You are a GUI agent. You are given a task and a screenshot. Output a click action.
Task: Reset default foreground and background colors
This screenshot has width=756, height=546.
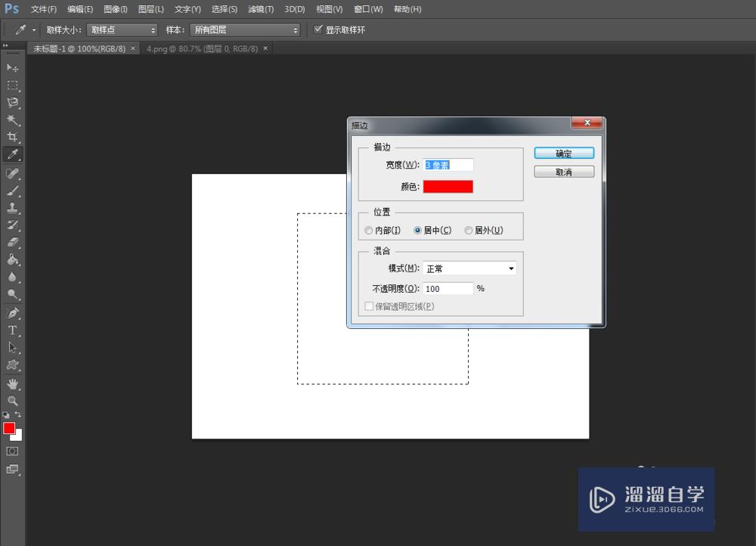pos(6,415)
